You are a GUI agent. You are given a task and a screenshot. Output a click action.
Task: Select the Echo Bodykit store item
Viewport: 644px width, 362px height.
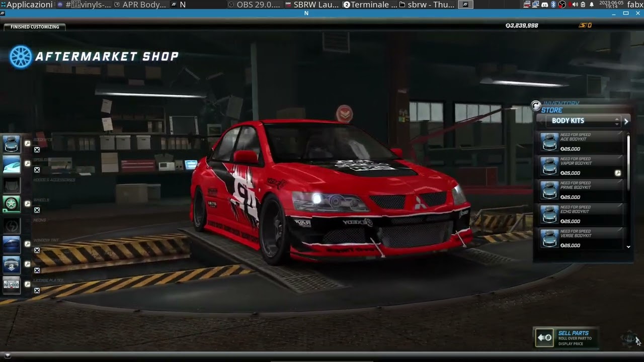click(x=581, y=215)
